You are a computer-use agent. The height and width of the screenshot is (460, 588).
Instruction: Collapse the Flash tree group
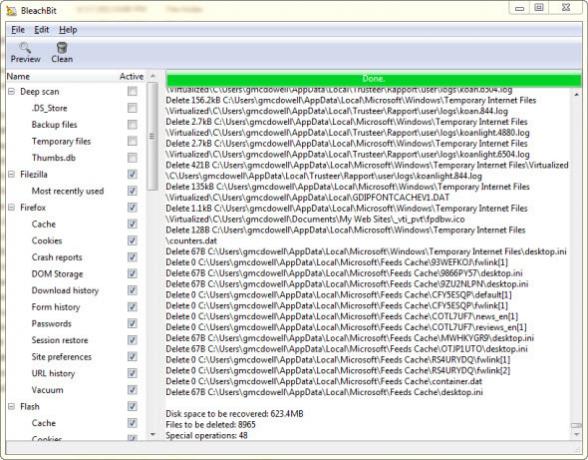[x=12, y=406]
